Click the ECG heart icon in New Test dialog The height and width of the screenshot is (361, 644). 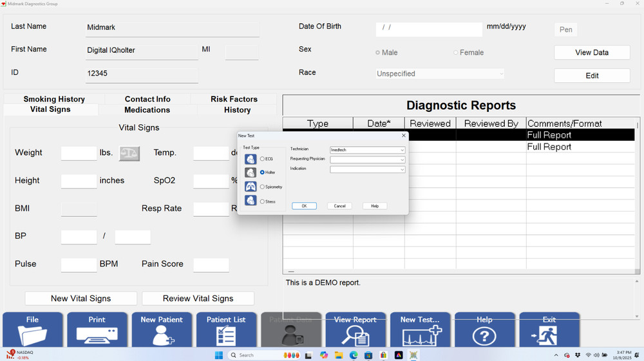pos(251,159)
